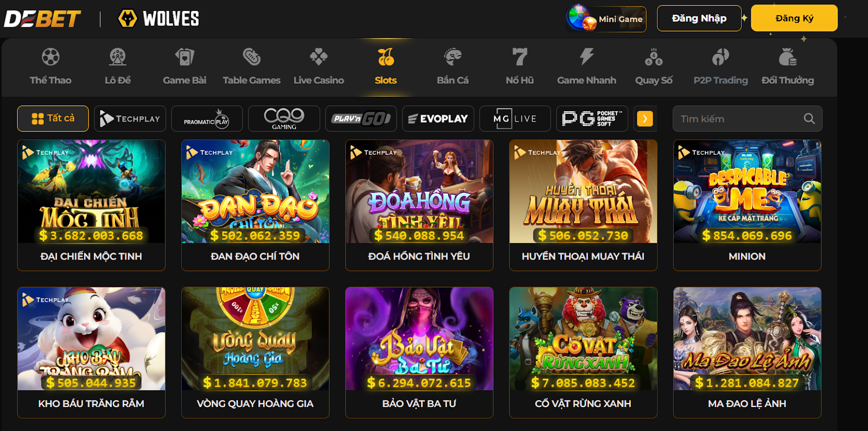The image size is (868, 431).
Task: Select the Lô Đề lottery icon
Action: 118,57
